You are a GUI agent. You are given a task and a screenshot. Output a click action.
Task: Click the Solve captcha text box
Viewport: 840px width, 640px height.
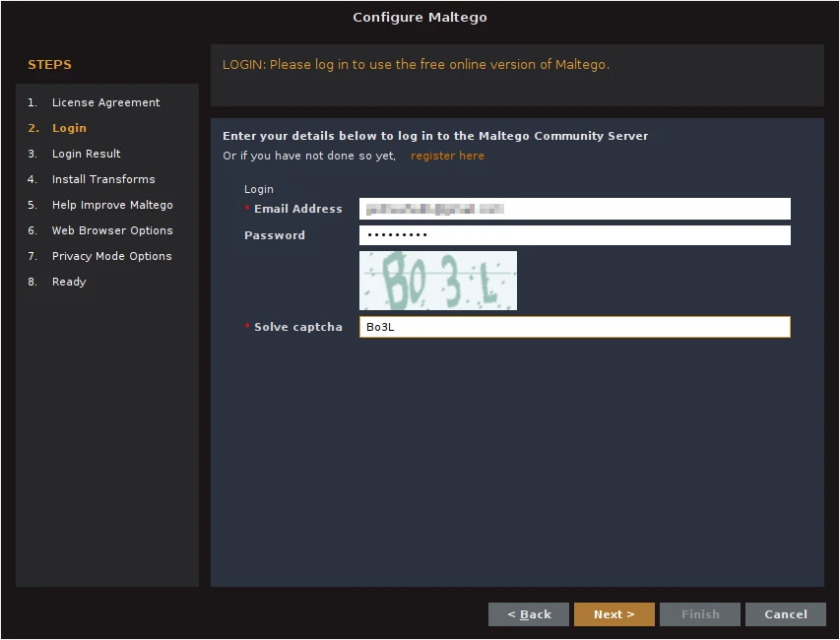(574, 327)
